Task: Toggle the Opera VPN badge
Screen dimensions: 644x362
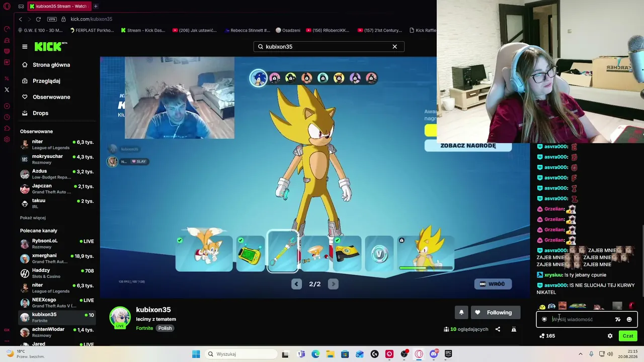Action: coord(52,19)
